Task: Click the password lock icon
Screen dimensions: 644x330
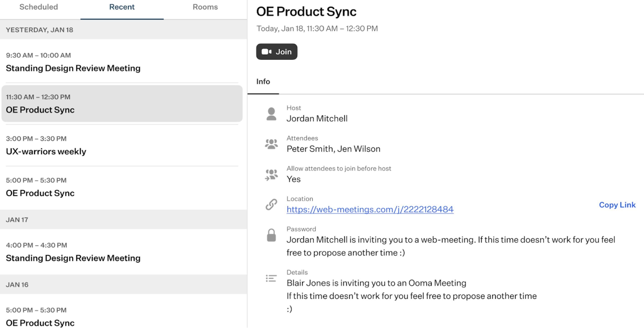Action: [x=271, y=235]
